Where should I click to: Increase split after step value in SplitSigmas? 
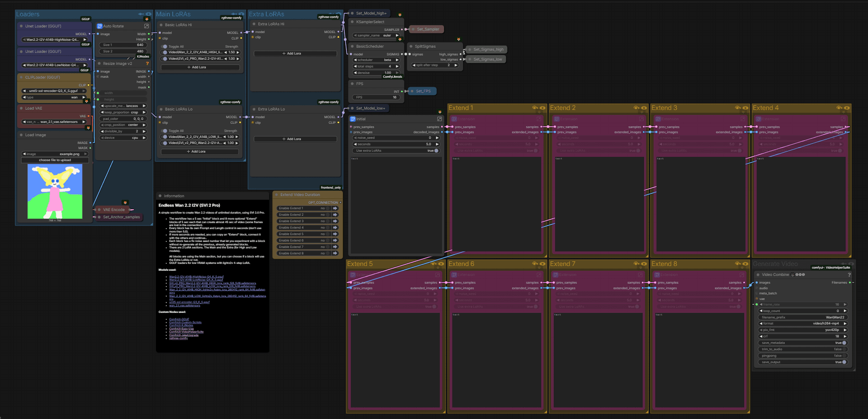tap(456, 65)
